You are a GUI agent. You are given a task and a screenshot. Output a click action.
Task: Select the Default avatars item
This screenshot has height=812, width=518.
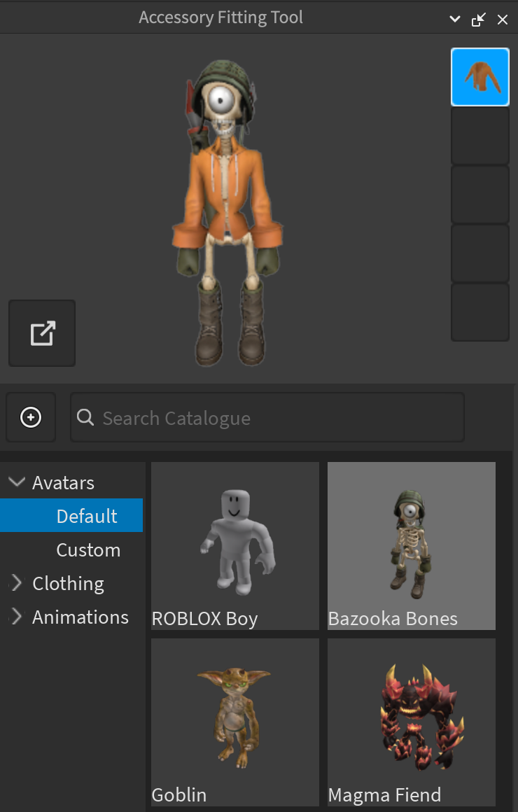pyautogui.click(x=86, y=516)
